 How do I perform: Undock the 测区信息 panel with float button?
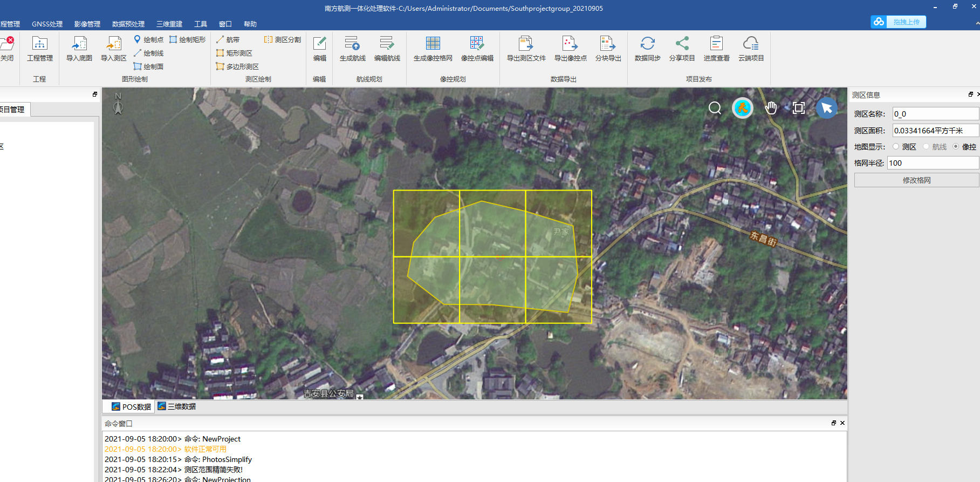[970, 94]
